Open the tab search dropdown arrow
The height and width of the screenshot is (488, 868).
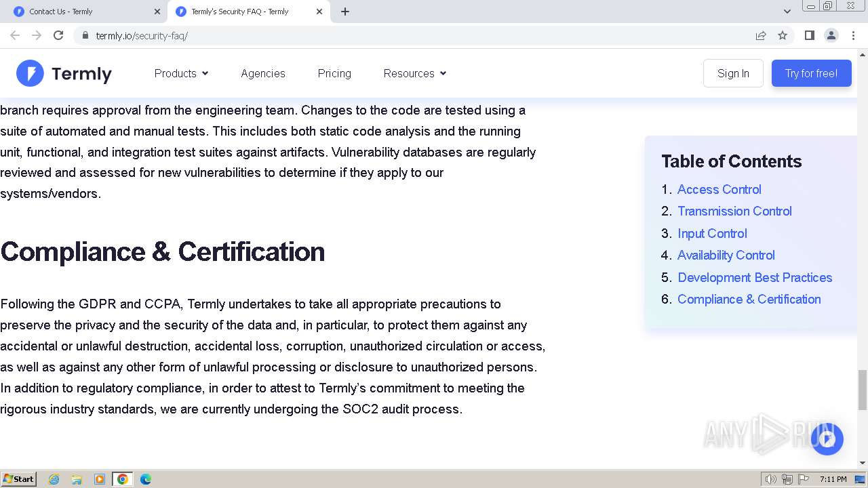(x=787, y=12)
